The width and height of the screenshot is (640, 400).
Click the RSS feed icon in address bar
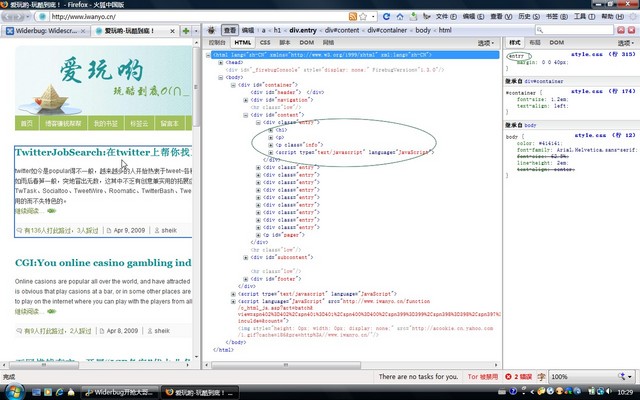tap(353, 17)
